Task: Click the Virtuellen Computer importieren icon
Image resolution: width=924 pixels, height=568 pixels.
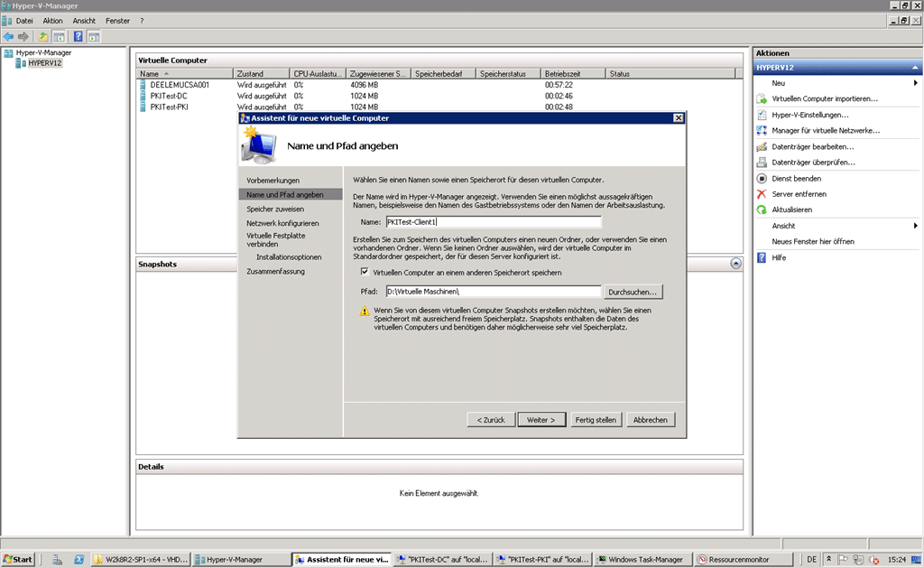Action: pos(762,99)
